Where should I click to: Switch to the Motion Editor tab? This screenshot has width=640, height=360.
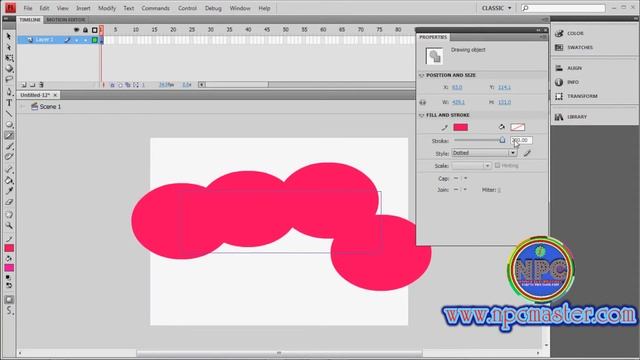[x=66, y=20]
